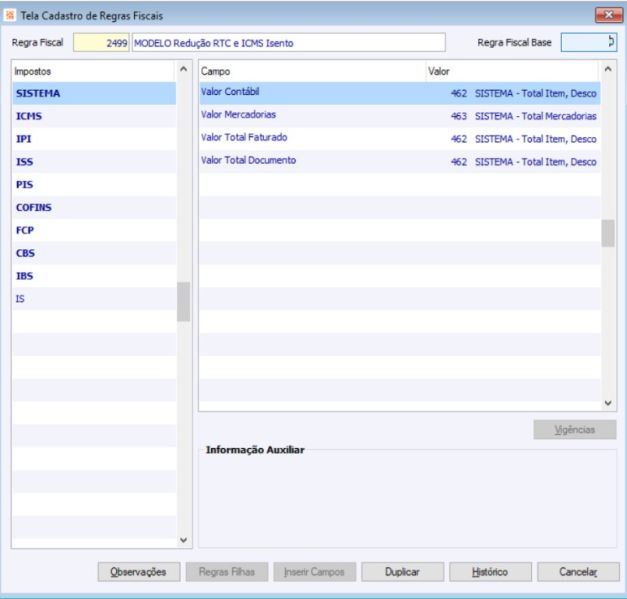Click the Impostos list scrollbar thumb
The width and height of the screenshot is (627, 599).
point(184,301)
